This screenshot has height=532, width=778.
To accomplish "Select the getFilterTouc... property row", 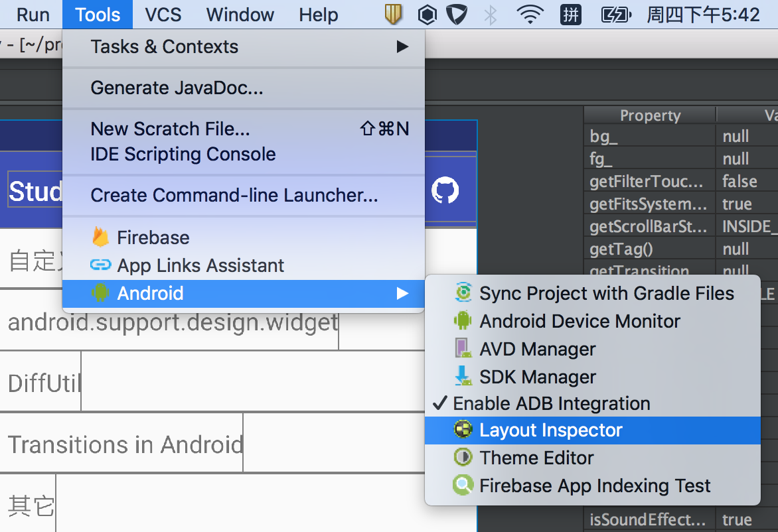I will [x=681, y=182].
